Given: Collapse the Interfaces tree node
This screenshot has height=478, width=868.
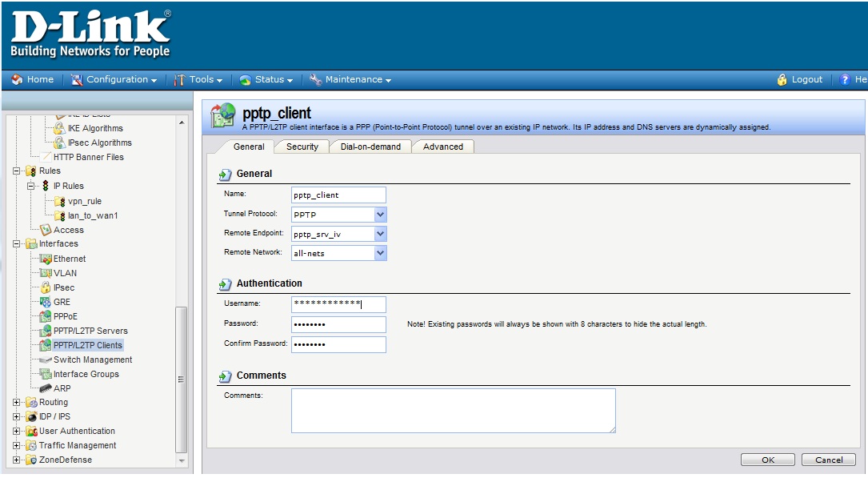Looking at the screenshot, I should (x=16, y=244).
